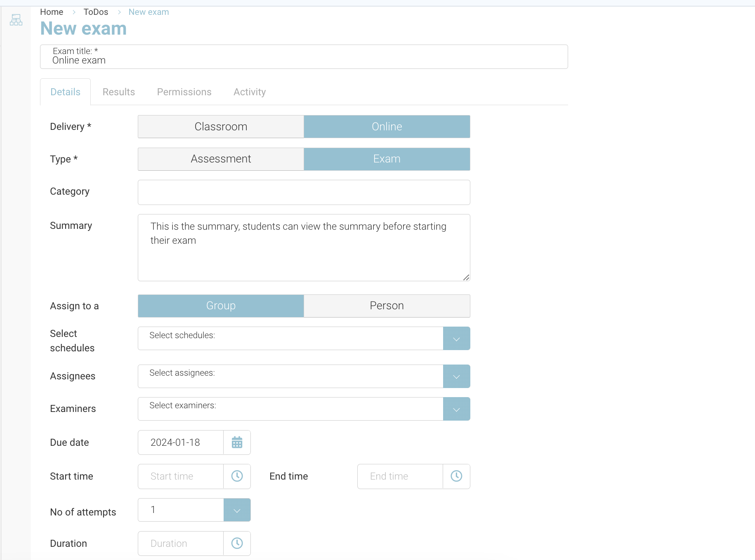Switch Type to Assessment

pyautogui.click(x=221, y=159)
